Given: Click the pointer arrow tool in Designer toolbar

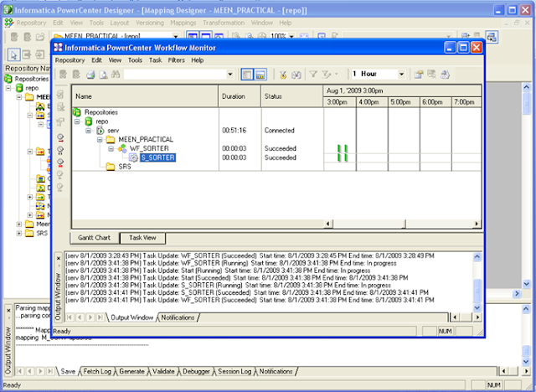Looking at the screenshot, I should [14, 54].
